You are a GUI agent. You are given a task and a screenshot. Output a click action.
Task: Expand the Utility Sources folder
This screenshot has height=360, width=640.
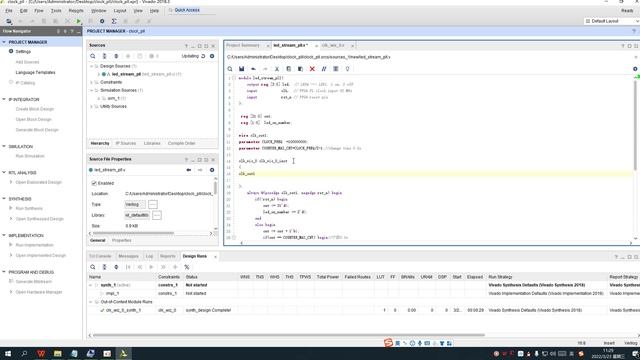(x=91, y=106)
